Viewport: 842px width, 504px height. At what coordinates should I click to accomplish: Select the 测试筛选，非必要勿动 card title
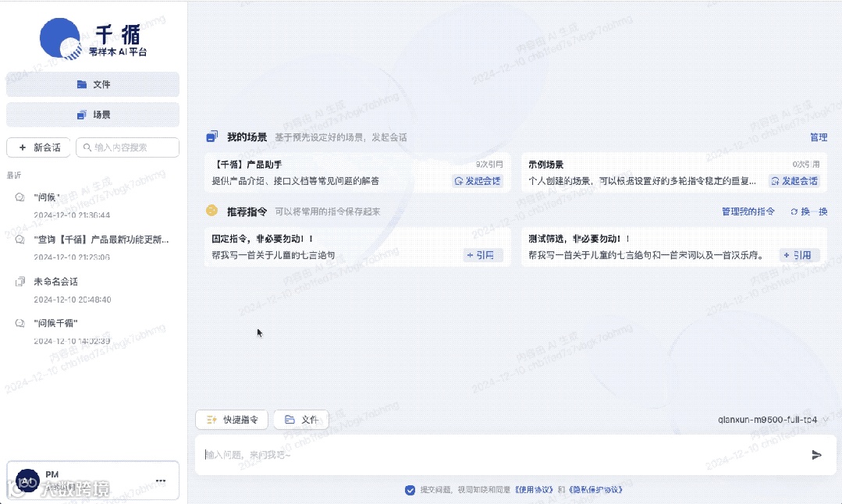point(579,239)
